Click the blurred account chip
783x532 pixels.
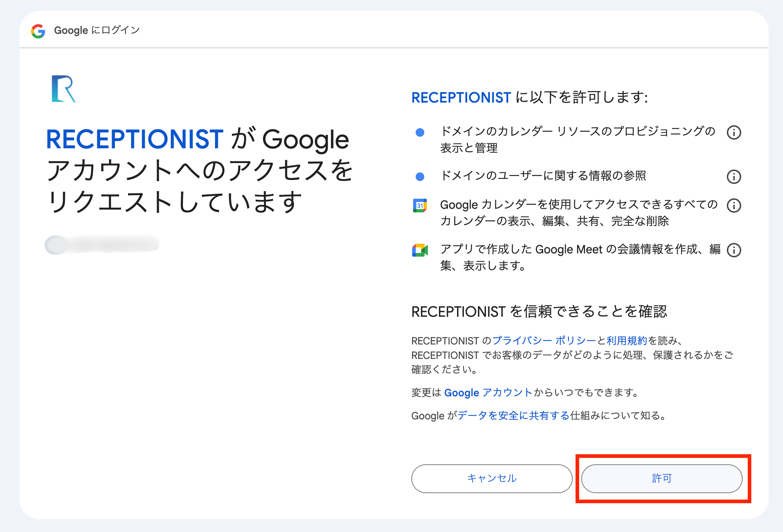pos(102,245)
